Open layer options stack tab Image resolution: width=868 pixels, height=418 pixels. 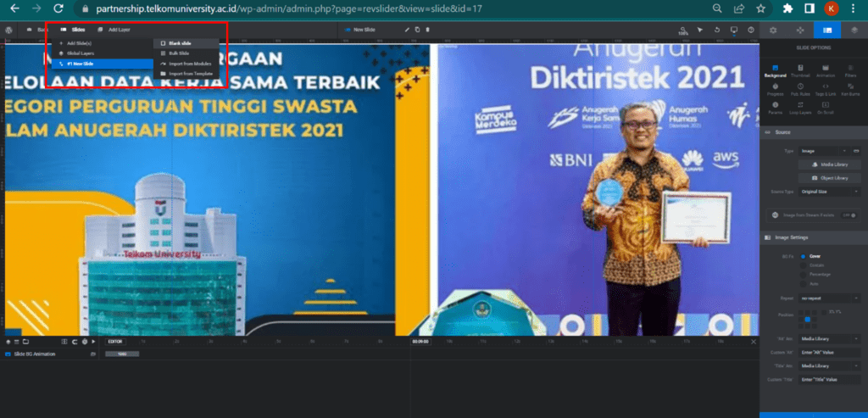854,31
